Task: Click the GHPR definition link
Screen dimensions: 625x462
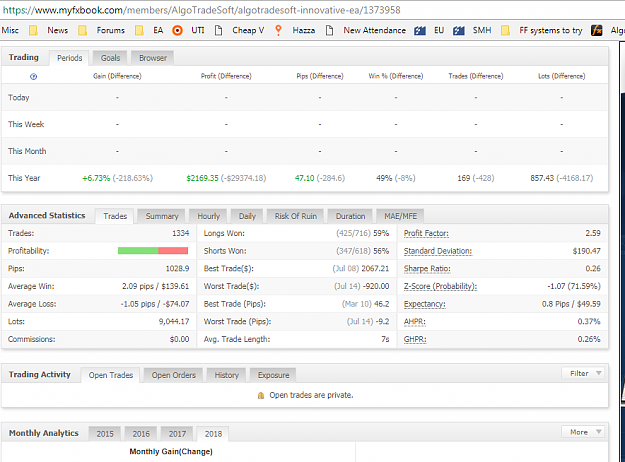Action: 415,339
